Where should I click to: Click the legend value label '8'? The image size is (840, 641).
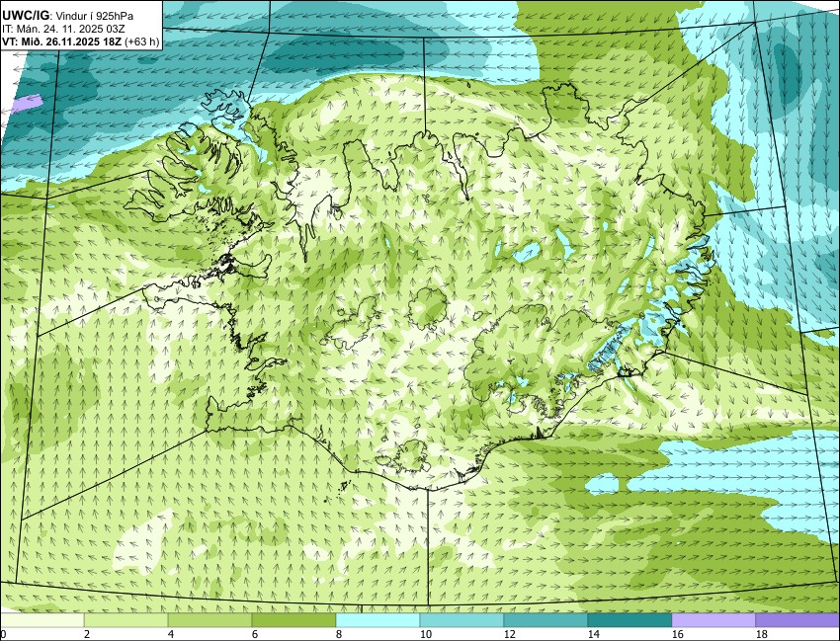click(x=339, y=634)
